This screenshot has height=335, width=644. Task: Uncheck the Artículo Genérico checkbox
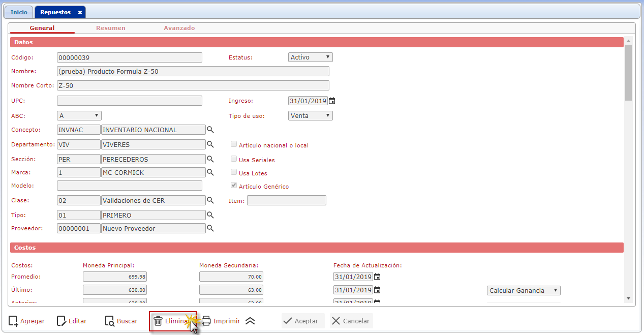(234, 186)
